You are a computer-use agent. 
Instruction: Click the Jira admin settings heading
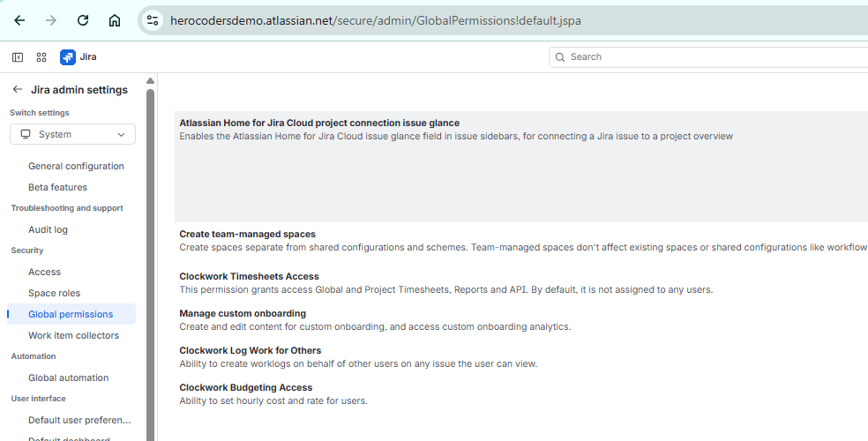pos(79,90)
